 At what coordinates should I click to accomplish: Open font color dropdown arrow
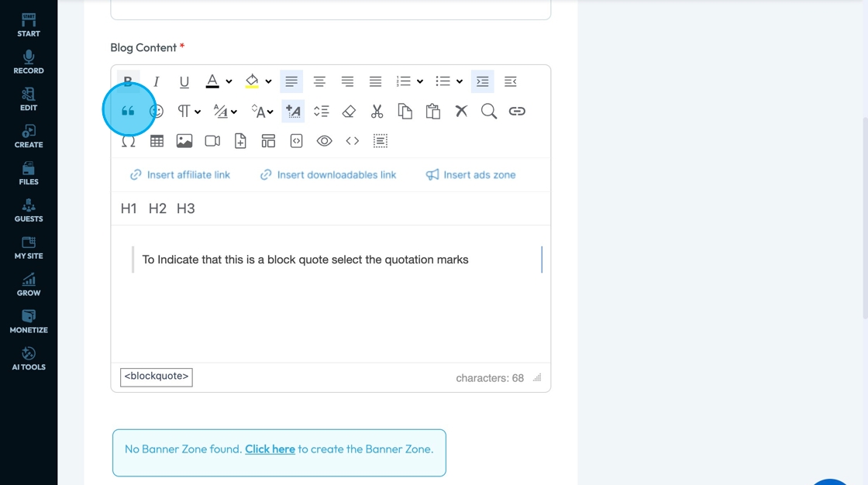click(x=229, y=81)
